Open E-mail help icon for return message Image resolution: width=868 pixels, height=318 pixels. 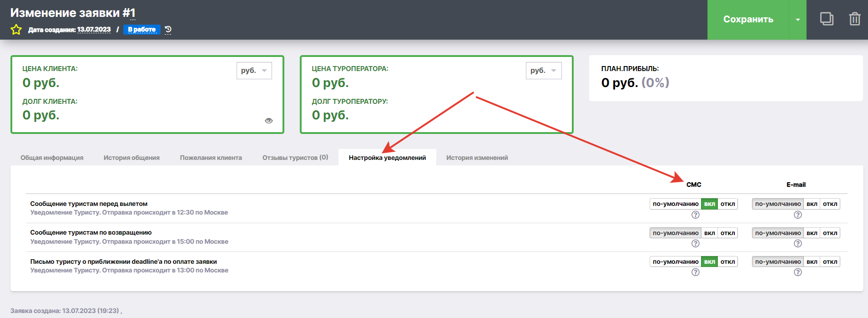click(797, 243)
